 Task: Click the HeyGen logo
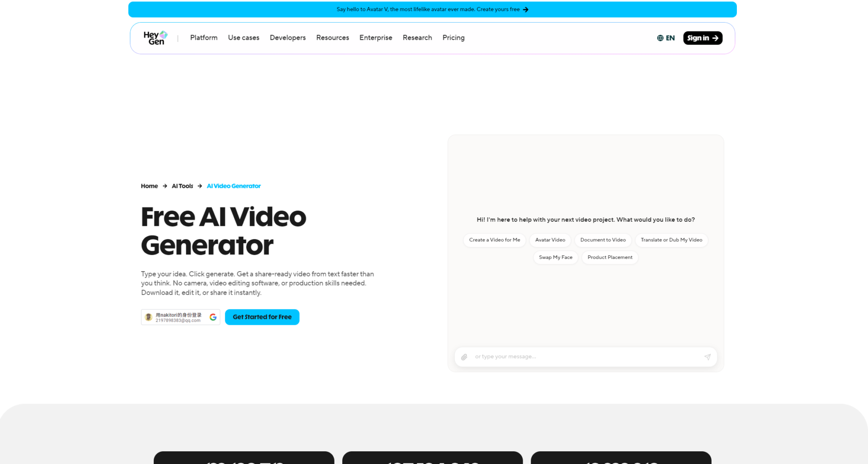tap(156, 38)
